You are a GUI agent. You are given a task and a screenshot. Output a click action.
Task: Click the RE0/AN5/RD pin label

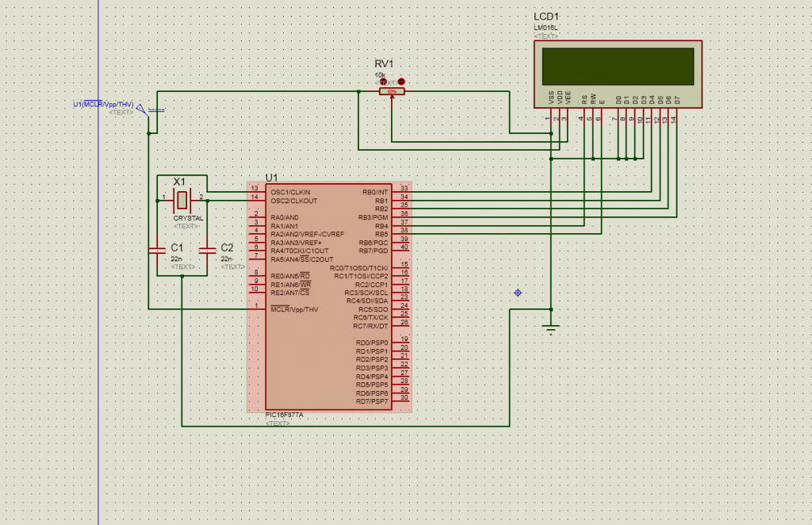pos(290,276)
